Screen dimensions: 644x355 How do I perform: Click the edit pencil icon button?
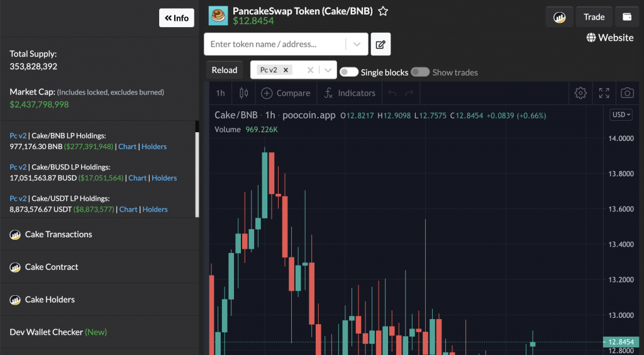[380, 44]
